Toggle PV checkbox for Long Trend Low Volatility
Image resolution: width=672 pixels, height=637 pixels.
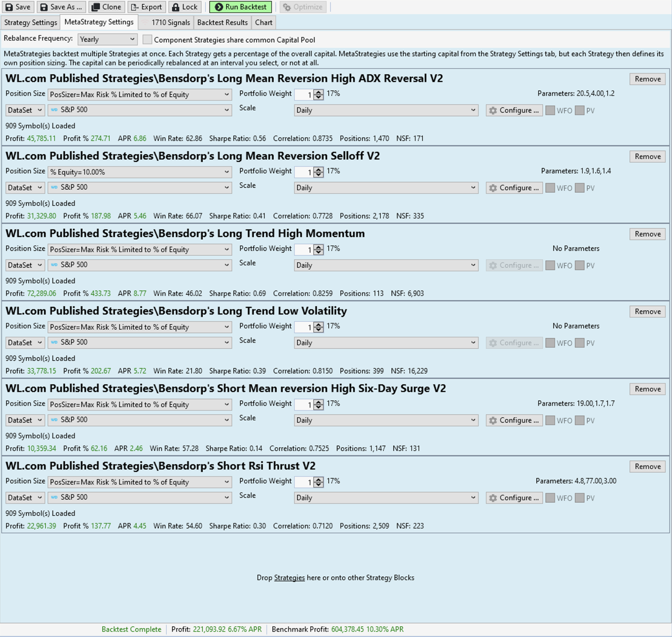pyautogui.click(x=580, y=343)
